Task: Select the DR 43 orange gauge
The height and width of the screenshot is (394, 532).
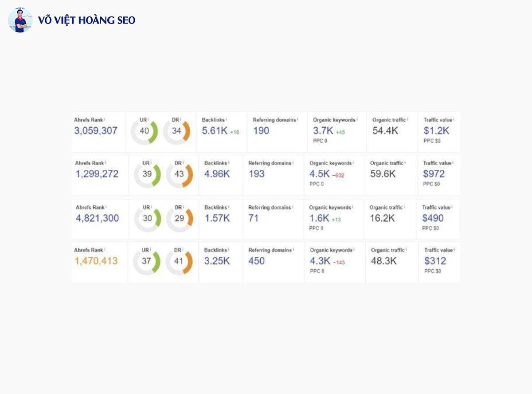Action: coord(179,174)
